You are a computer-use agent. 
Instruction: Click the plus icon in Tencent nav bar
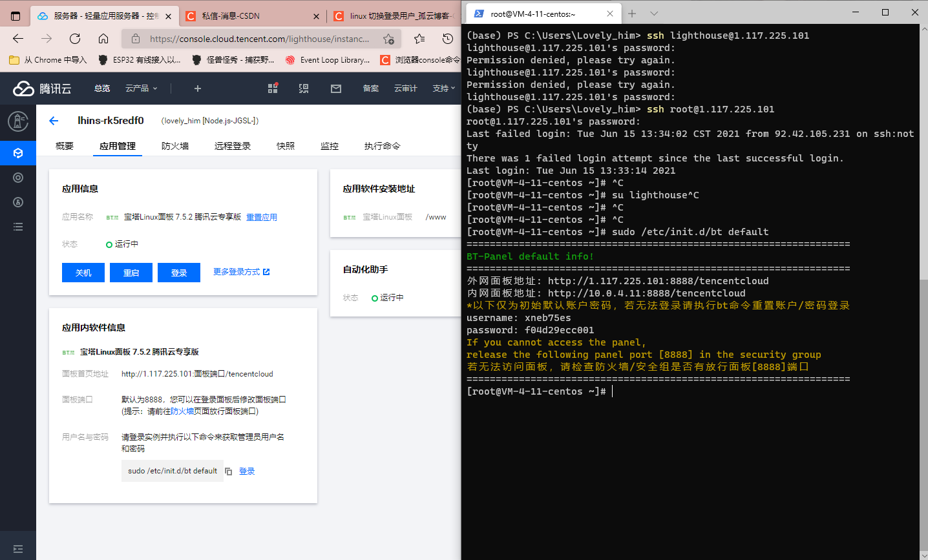[x=198, y=88]
